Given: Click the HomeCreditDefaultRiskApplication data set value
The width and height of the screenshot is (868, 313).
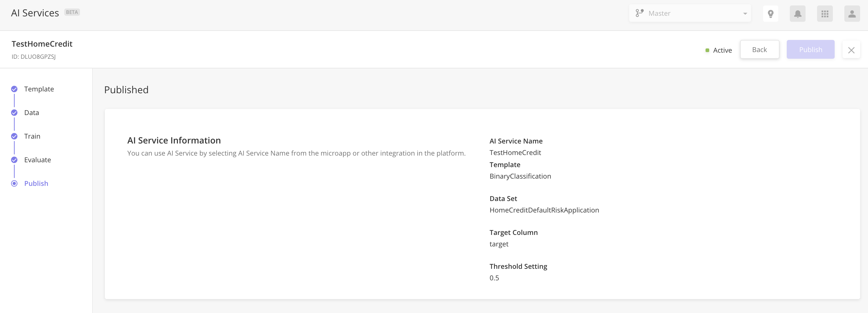Looking at the screenshot, I should (x=544, y=210).
